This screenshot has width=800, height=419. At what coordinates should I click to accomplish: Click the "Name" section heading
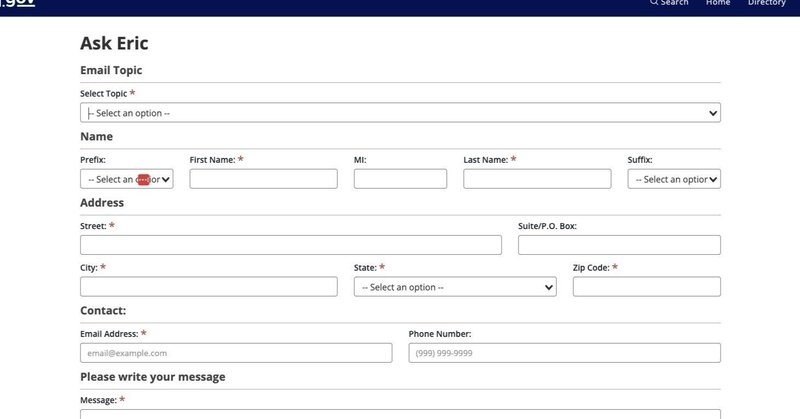tap(96, 137)
